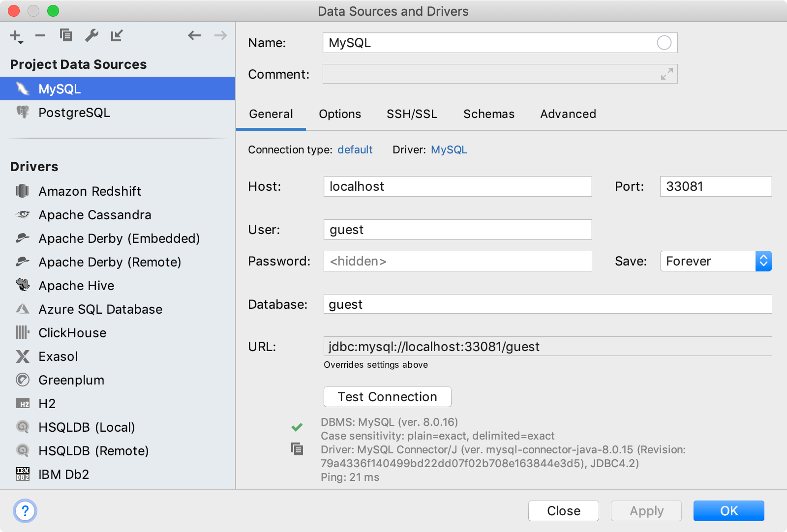
Task: Open the Schemas tab
Action: (488, 114)
